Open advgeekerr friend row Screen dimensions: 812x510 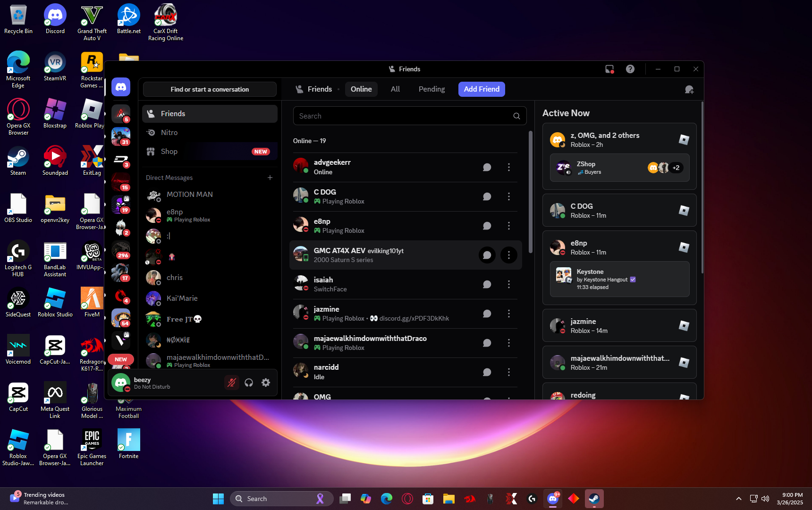(405, 167)
